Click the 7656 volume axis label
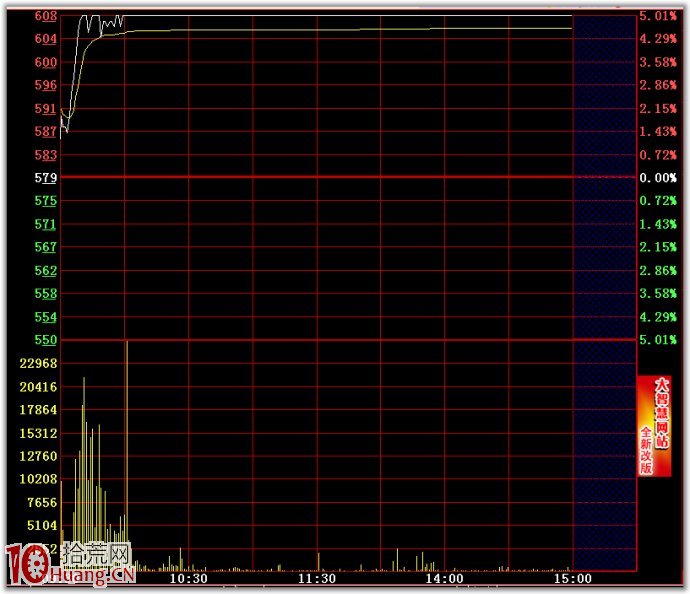Viewport: 690px width, 594px height. tap(39, 502)
